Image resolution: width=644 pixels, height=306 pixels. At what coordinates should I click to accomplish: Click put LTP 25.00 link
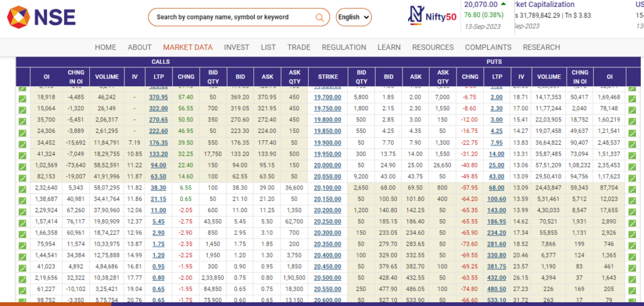[496, 165]
